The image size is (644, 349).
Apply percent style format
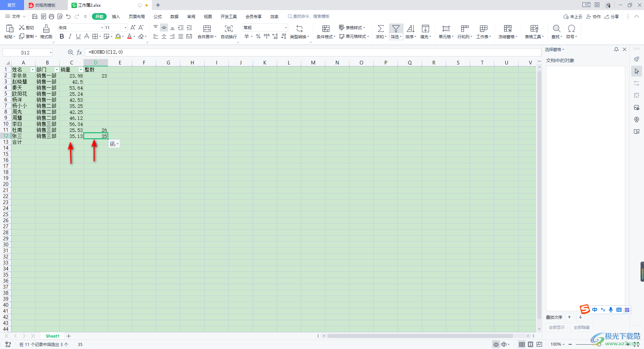[x=258, y=37]
